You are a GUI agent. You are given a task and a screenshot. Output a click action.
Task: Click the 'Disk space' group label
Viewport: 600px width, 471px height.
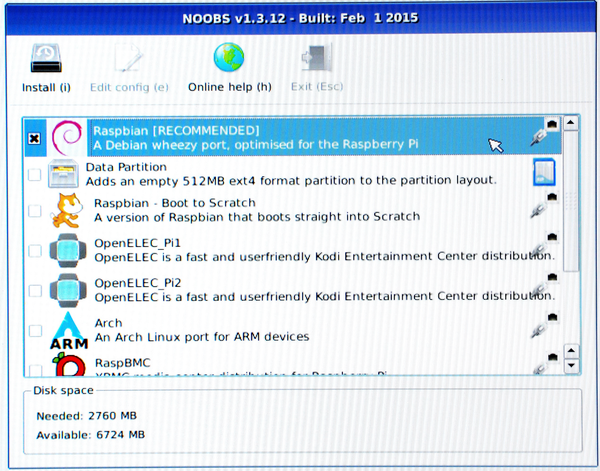pos(63,391)
